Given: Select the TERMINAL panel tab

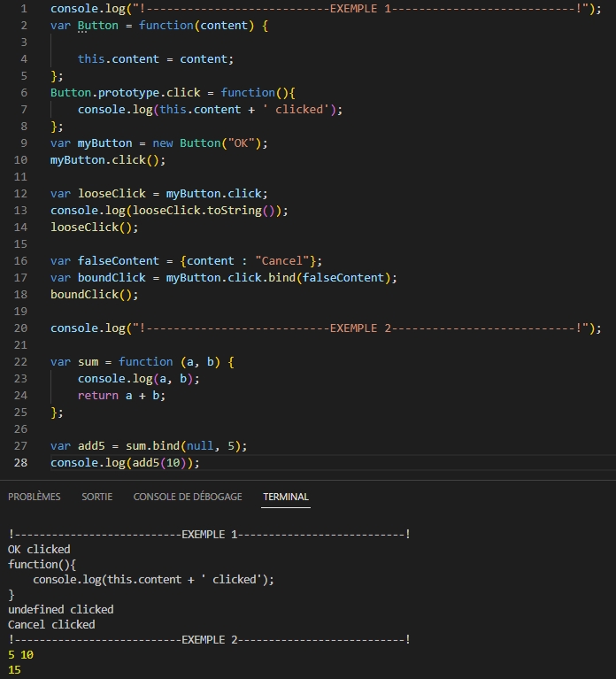Looking at the screenshot, I should [x=286, y=497].
